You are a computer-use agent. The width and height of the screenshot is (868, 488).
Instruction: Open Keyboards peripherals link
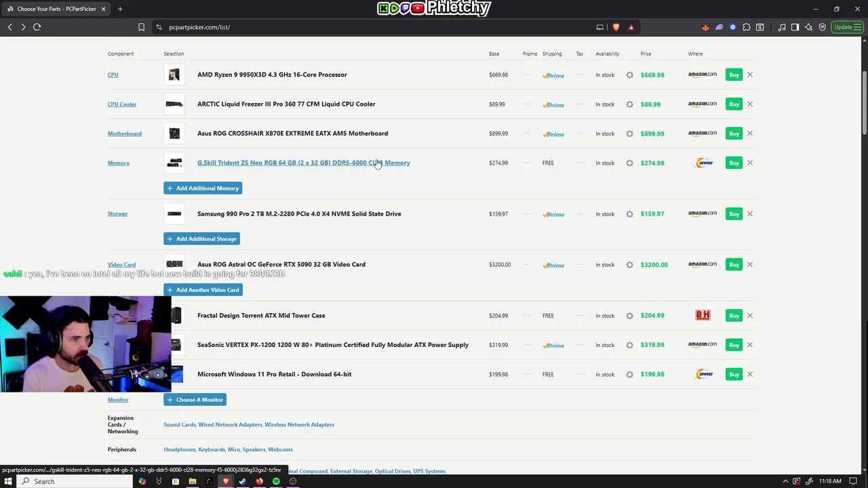click(x=212, y=449)
